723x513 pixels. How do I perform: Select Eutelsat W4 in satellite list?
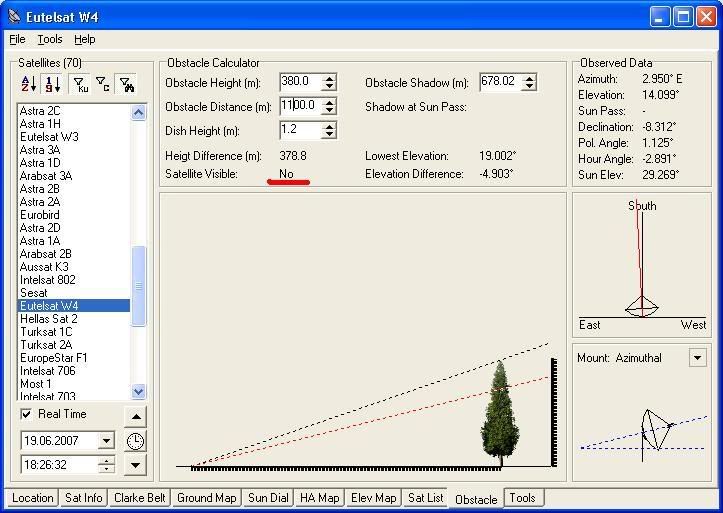(x=74, y=306)
